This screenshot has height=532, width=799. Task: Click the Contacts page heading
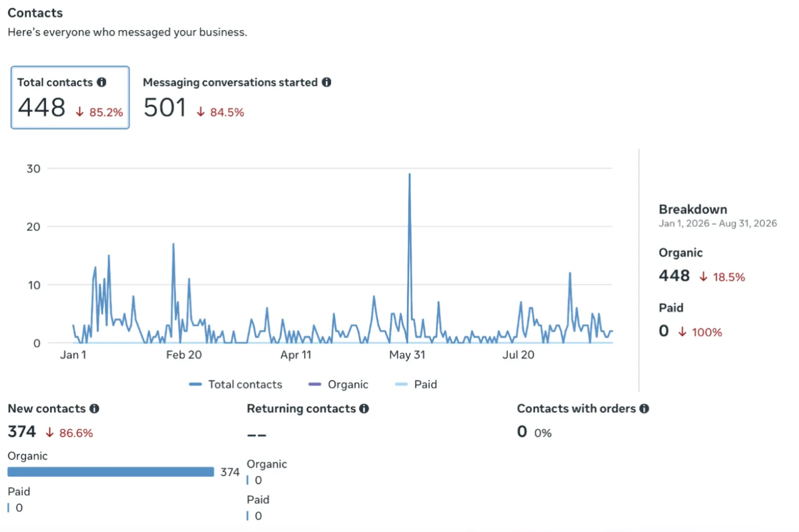click(x=35, y=13)
